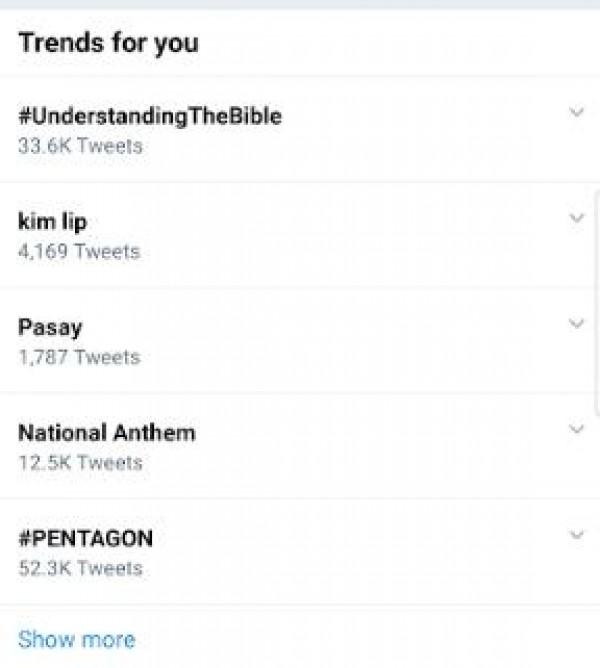
Task: Click the 33.6K Tweets count
Action: point(81,146)
